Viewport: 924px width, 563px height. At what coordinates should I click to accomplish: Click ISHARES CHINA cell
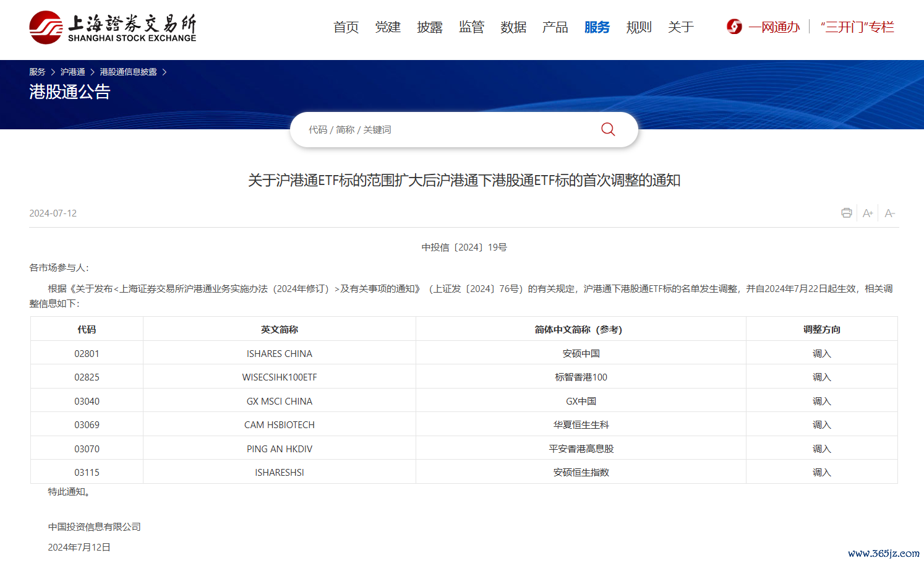point(280,353)
